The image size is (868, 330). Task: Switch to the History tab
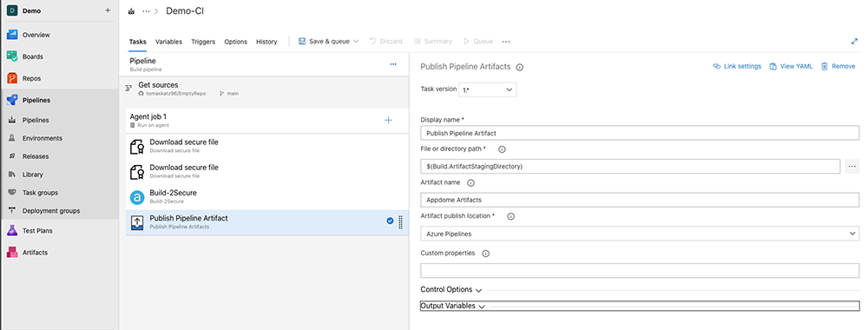click(x=266, y=42)
